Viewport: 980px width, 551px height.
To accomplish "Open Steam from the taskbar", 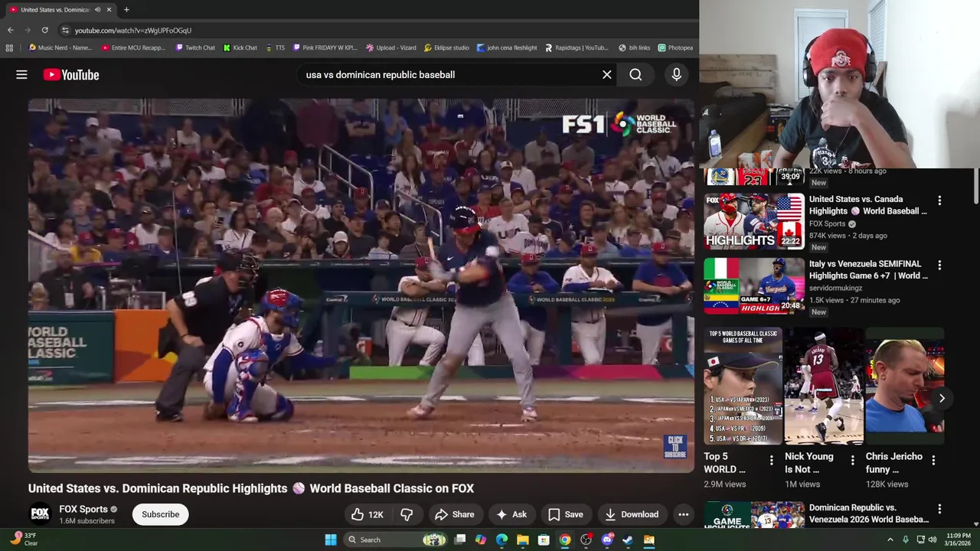I will coord(628,540).
